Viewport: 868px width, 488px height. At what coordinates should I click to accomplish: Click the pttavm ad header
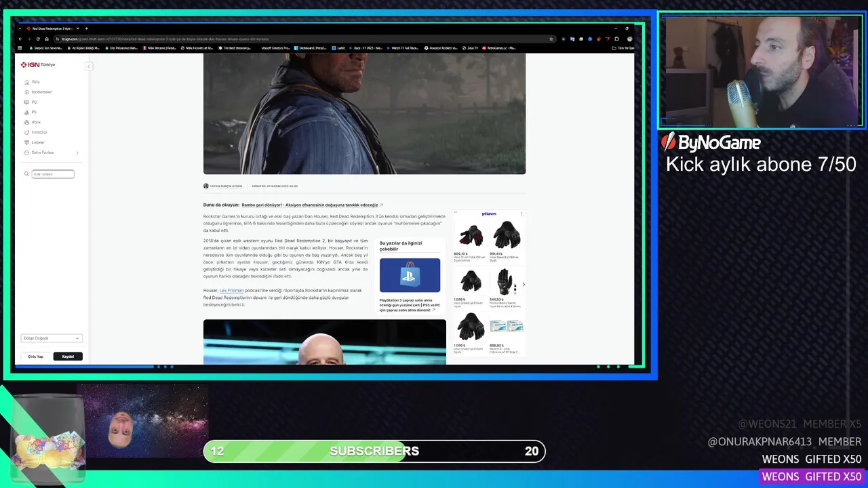coord(489,213)
